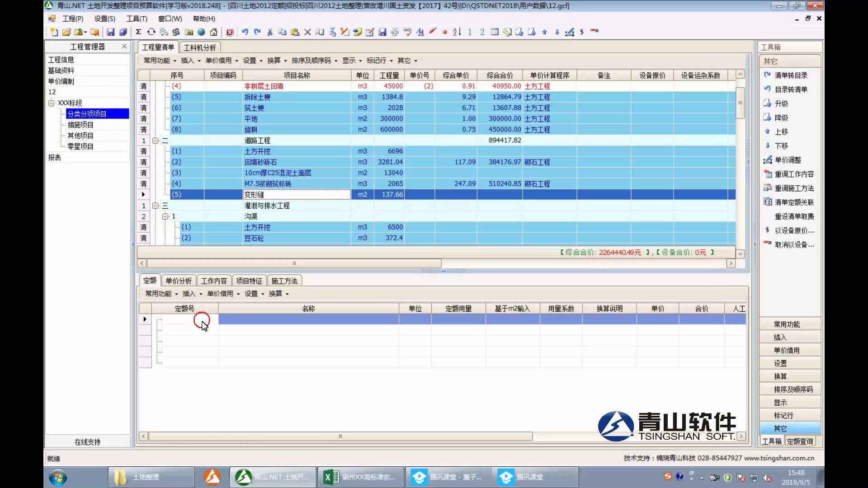Screen dimensions: 868x488
Task: Click 升级 upgrade icon in toolbox
Action: click(x=768, y=103)
